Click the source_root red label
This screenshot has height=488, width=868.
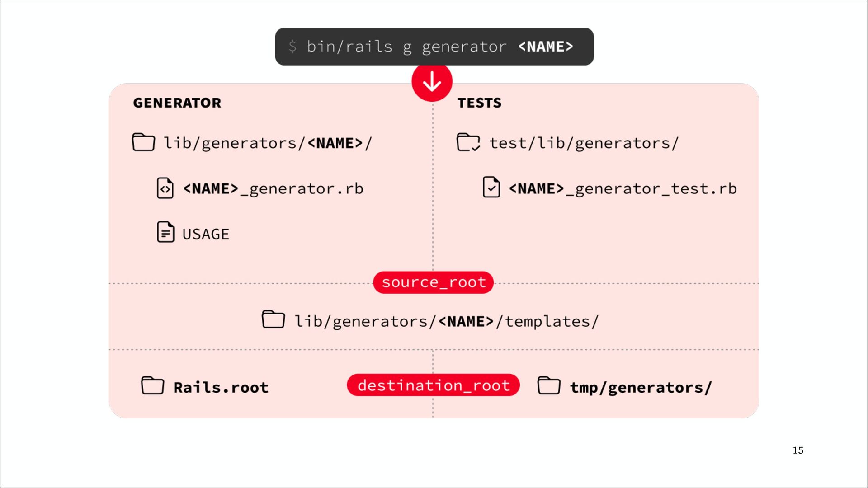click(433, 282)
